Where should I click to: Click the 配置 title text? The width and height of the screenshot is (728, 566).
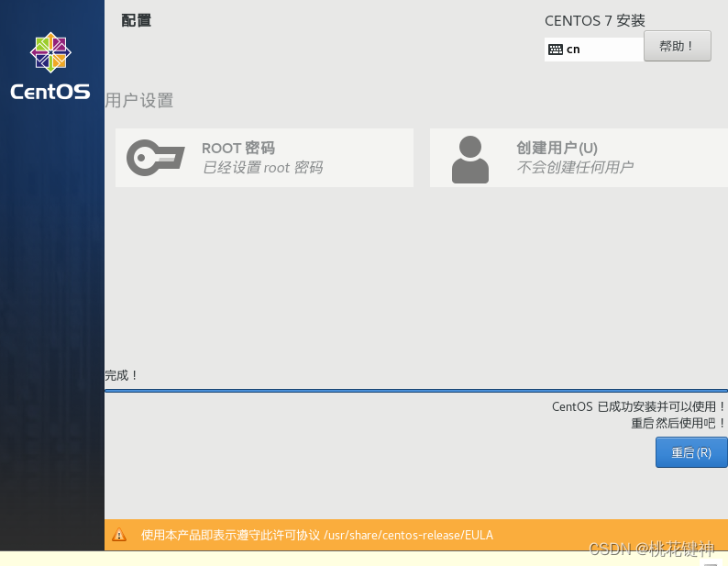(x=136, y=20)
